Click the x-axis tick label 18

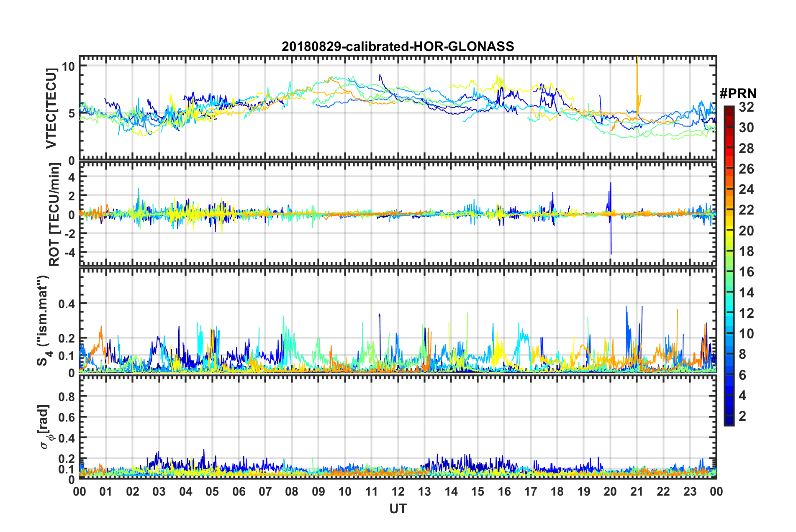click(x=557, y=491)
